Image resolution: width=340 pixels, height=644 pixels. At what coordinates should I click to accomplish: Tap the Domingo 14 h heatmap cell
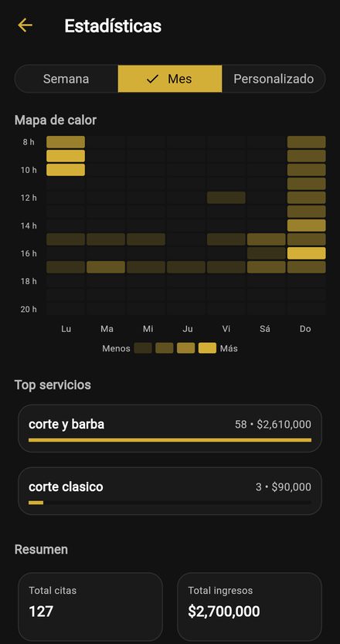tap(306, 225)
